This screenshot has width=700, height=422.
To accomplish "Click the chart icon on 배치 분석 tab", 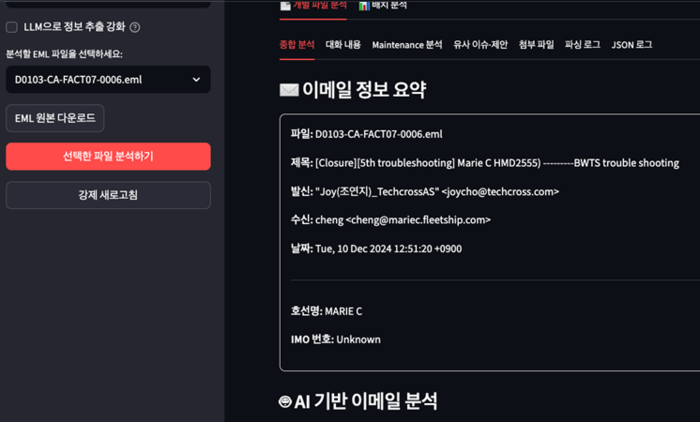I will [364, 6].
